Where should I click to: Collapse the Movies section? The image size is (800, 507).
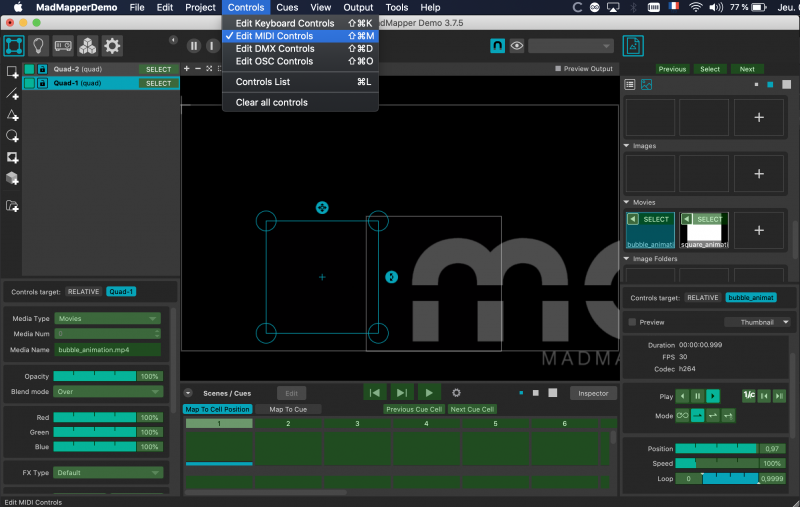[627, 202]
